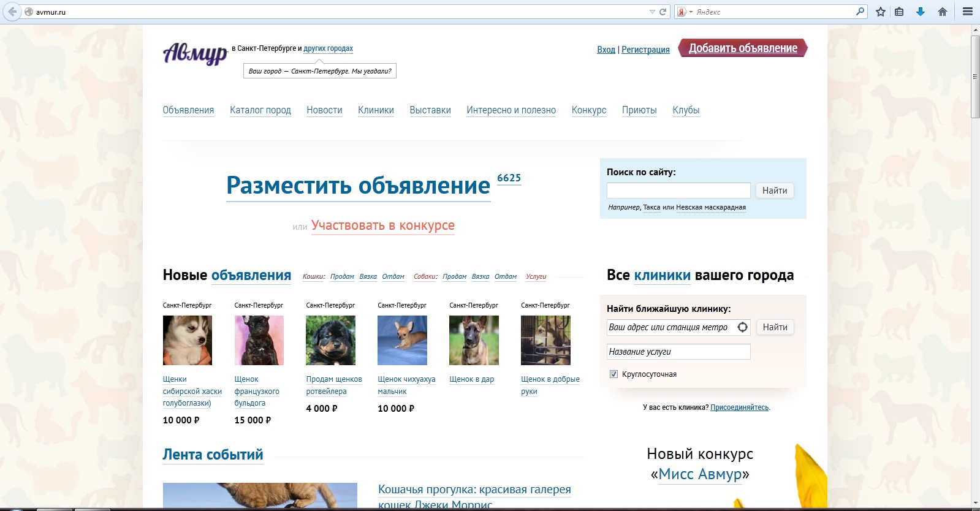The width and height of the screenshot is (980, 511).
Task: Click Найти button in site search
Action: (775, 191)
